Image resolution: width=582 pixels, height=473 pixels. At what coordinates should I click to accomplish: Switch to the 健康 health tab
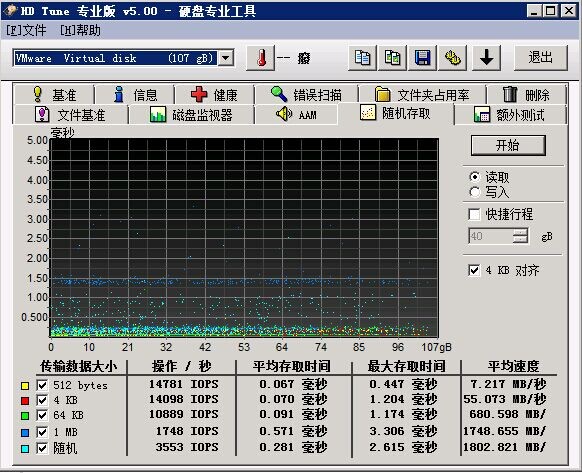214,95
